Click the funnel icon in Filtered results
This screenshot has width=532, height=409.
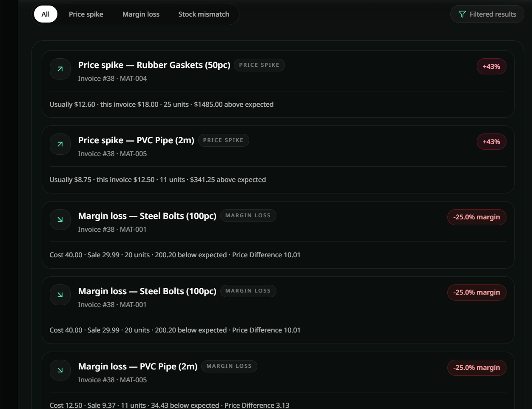(x=462, y=14)
